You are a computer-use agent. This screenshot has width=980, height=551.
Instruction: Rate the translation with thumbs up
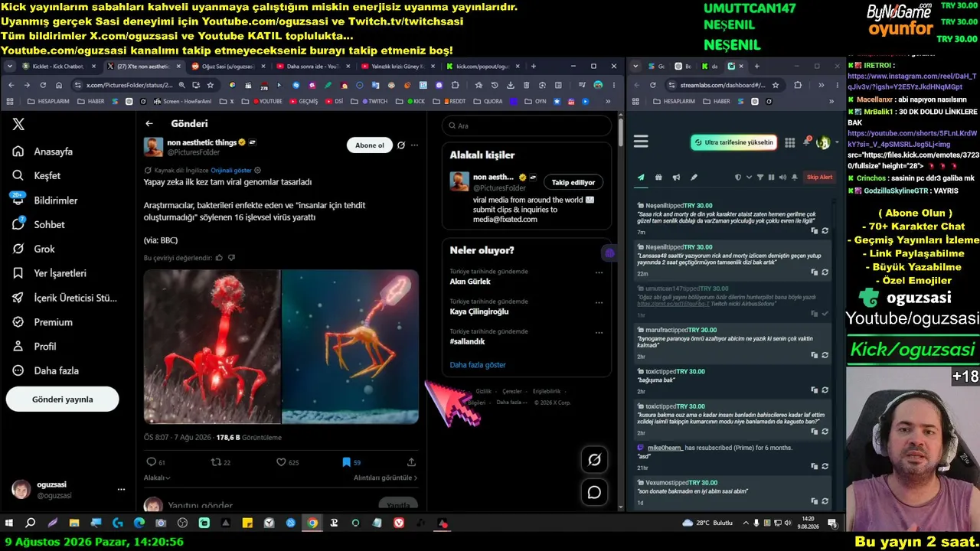(x=219, y=258)
